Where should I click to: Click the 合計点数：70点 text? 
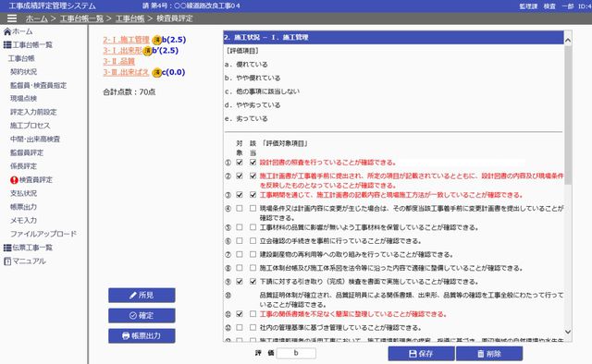(x=129, y=92)
